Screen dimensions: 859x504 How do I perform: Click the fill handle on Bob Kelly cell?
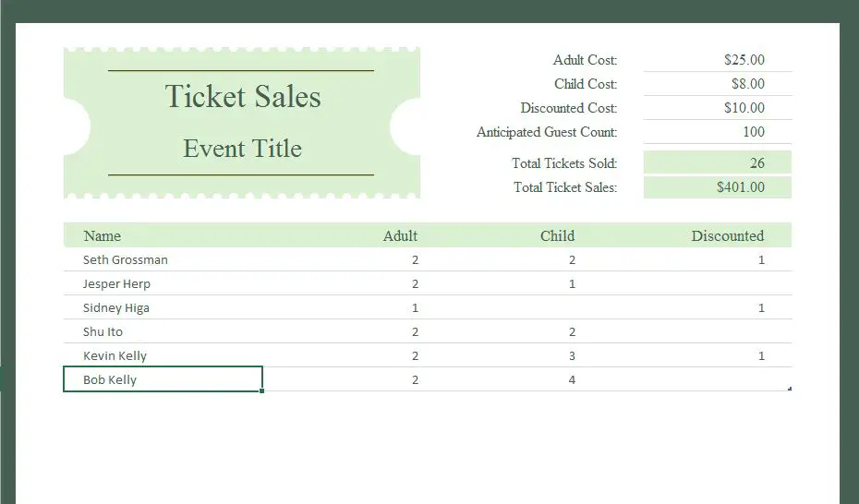tap(262, 390)
